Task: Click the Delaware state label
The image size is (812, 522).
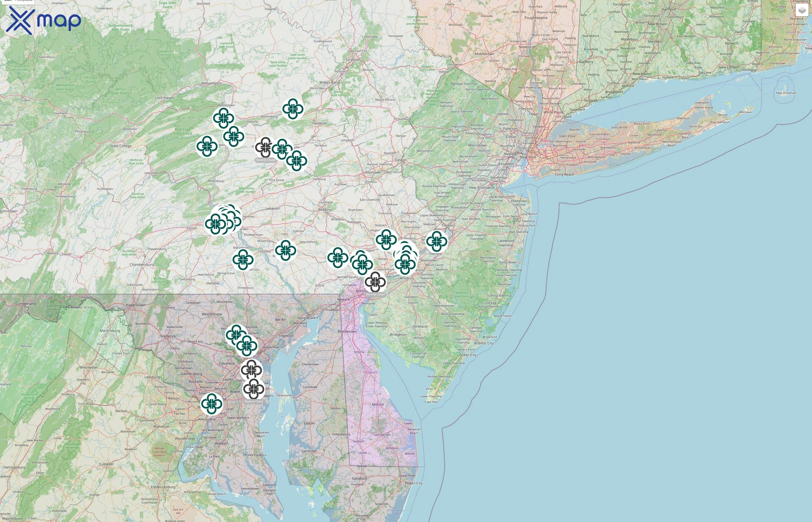Action: point(370,372)
